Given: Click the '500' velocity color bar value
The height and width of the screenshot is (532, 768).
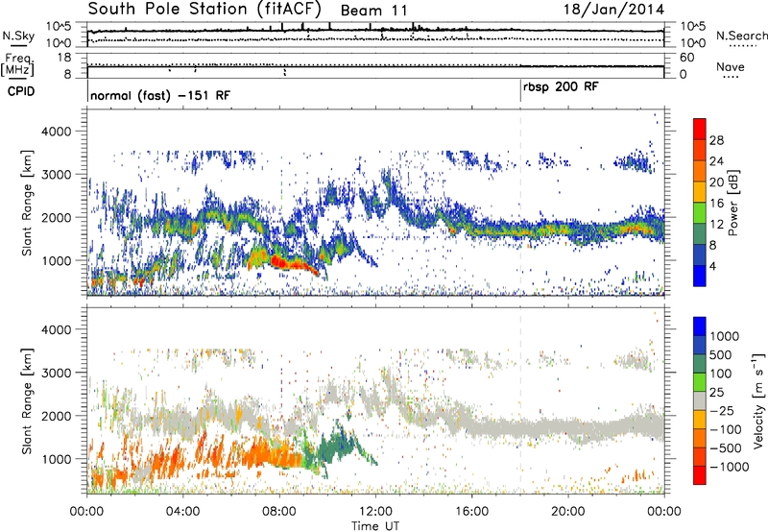Looking at the screenshot, I should (720, 354).
